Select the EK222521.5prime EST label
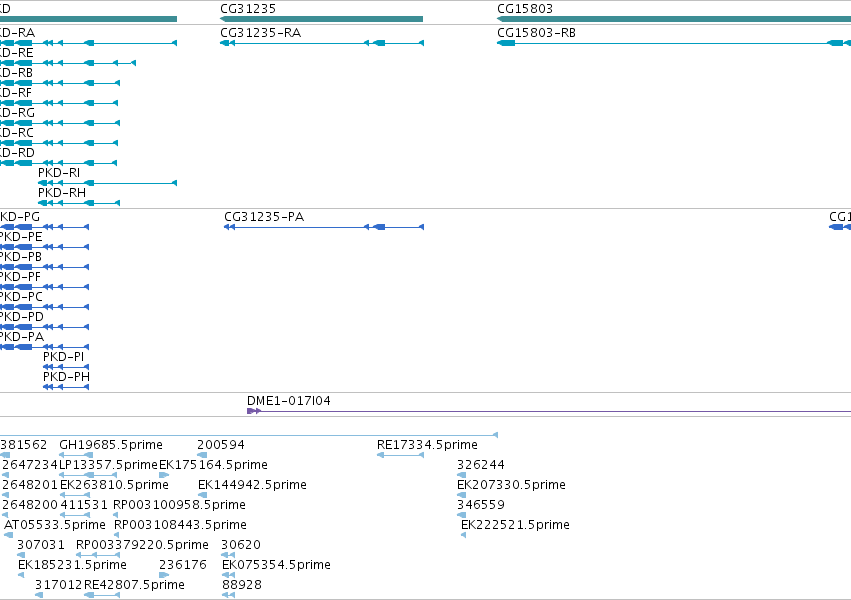This screenshot has height=600, width=851. point(515,525)
